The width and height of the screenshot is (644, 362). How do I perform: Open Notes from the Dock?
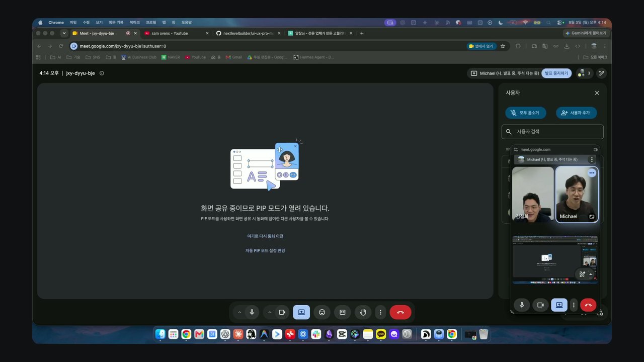[x=368, y=334]
